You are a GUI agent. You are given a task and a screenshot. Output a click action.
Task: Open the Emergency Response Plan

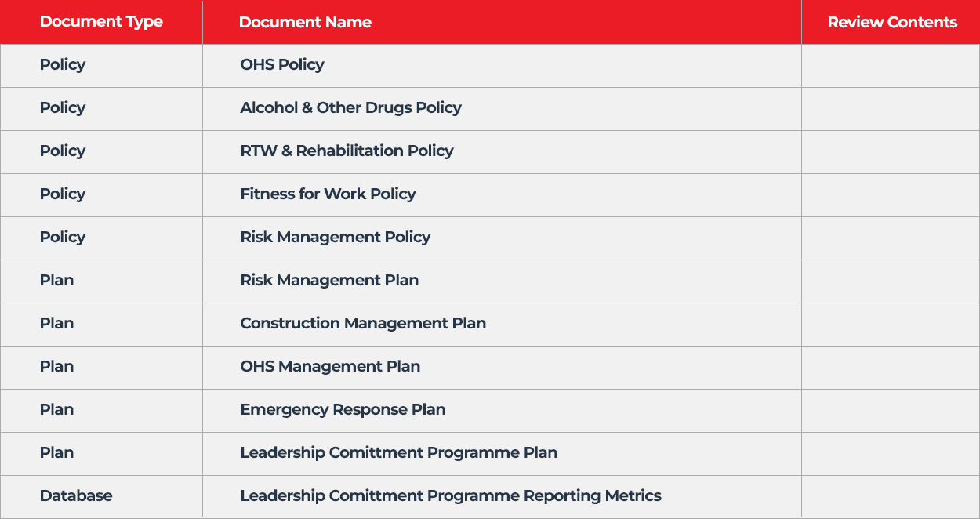coord(343,410)
